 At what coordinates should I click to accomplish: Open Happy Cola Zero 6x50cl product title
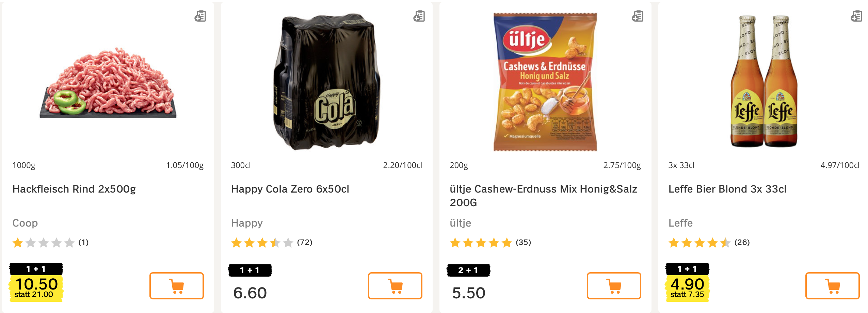click(290, 189)
